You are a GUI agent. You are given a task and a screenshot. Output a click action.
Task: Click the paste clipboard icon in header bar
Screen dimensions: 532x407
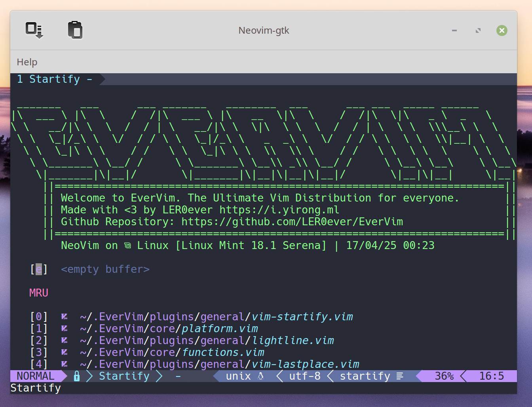pyautogui.click(x=75, y=30)
